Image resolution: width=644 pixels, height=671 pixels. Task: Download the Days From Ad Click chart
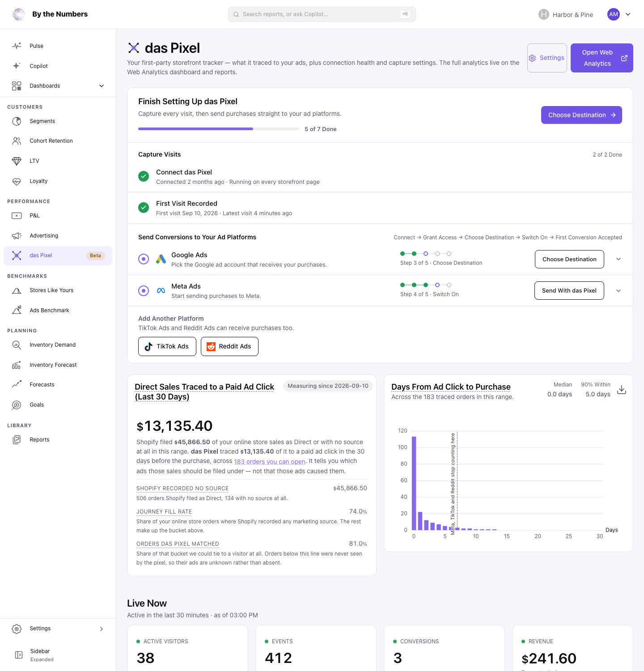pyautogui.click(x=622, y=390)
